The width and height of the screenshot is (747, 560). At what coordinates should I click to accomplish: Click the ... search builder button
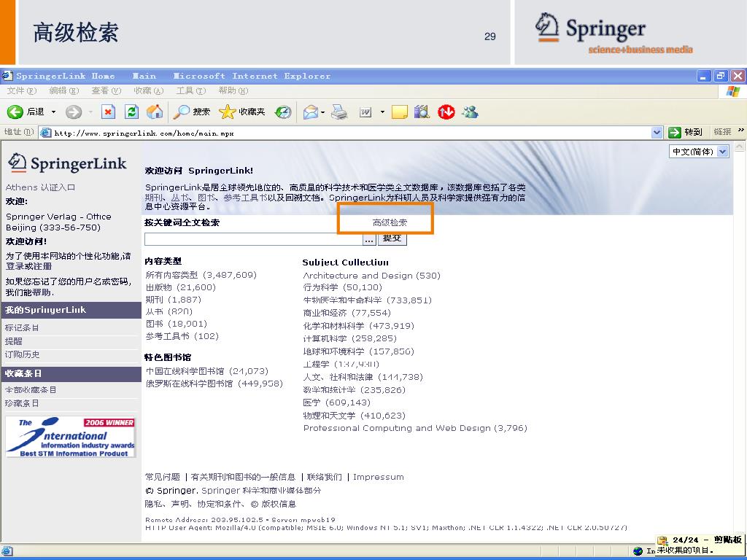coord(369,239)
